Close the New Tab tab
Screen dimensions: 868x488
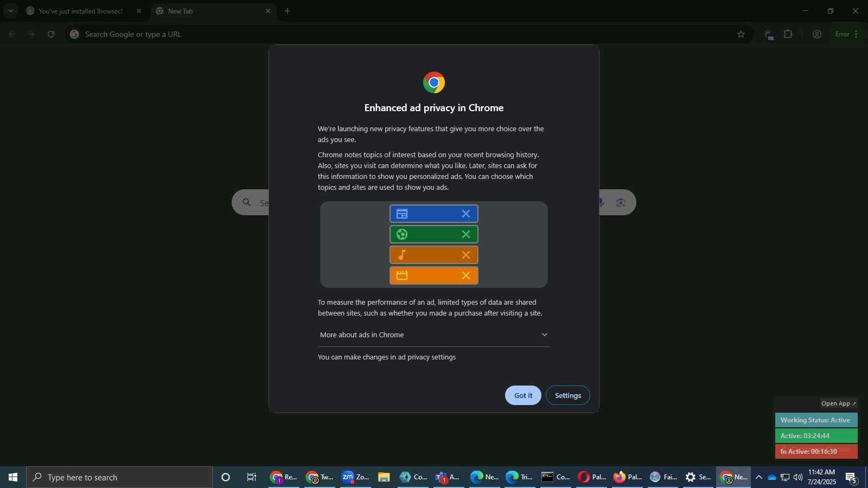pyautogui.click(x=267, y=11)
